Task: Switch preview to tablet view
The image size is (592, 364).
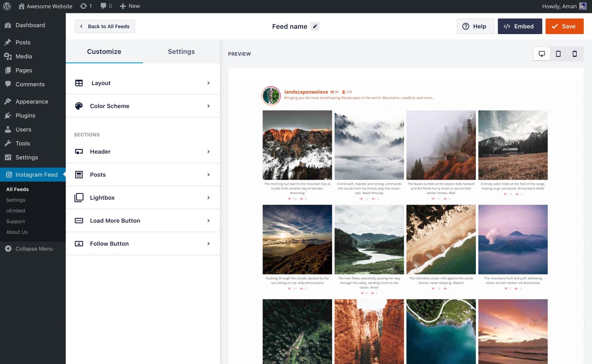Action: click(558, 54)
